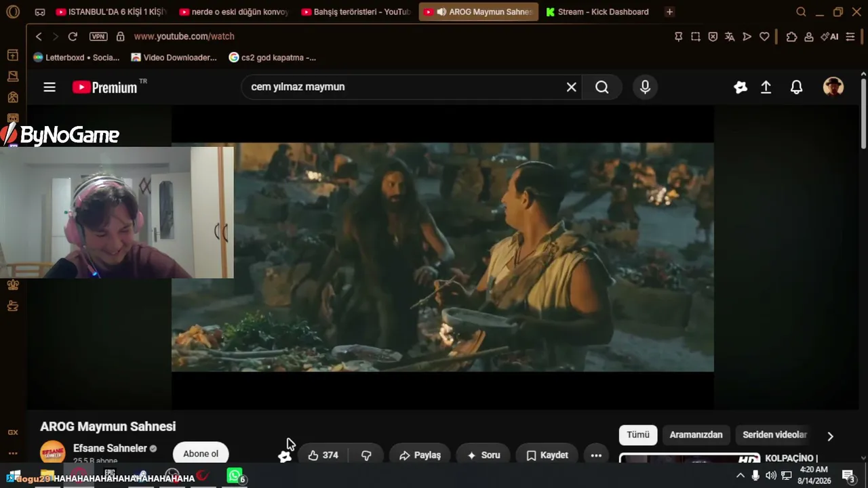Open the YouTube account avatar menu
This screenshot has width=868, height=488.
833,87
